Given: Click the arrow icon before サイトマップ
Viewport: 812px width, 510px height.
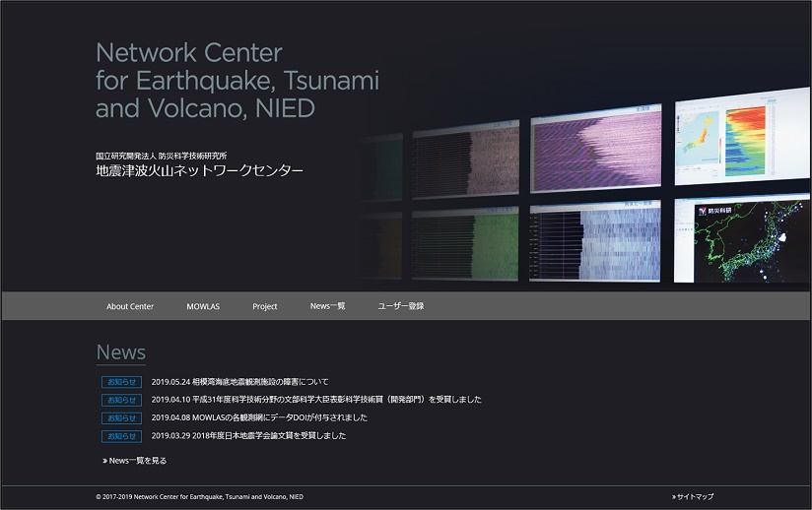Looking at the screenshot, I should pos(674,497).
